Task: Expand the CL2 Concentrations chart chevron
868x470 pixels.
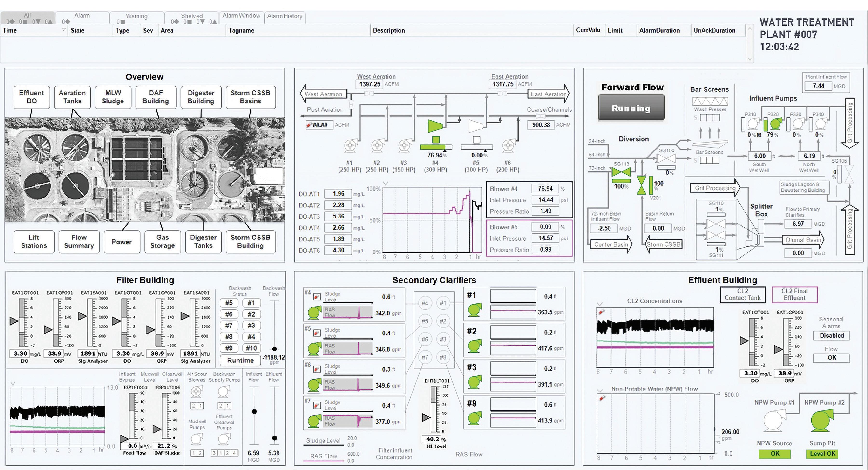Action: point(599,304)
